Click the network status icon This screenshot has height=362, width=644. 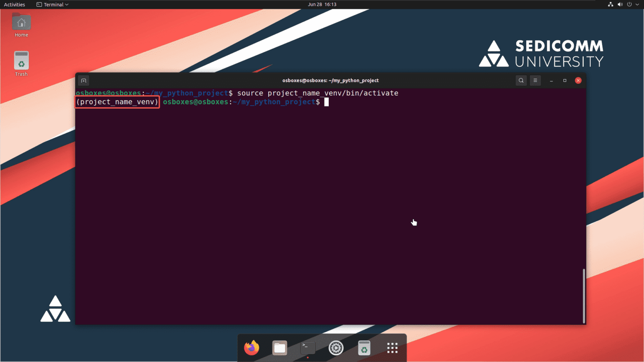[x=610, y=5]
